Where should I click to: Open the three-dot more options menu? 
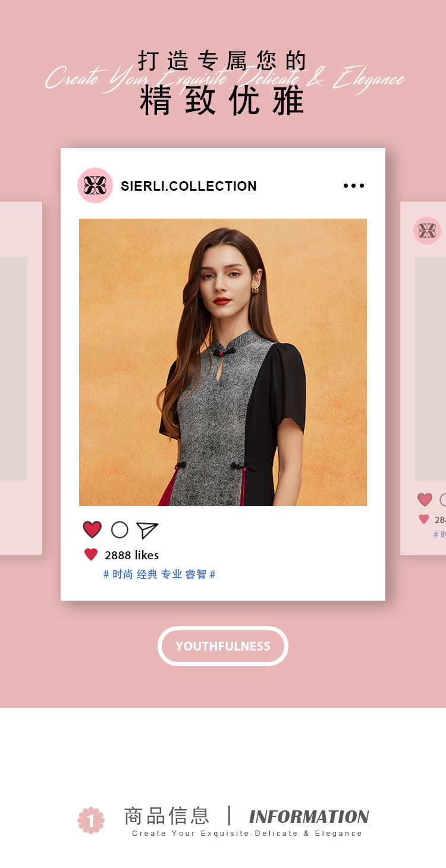click(354, 186)
